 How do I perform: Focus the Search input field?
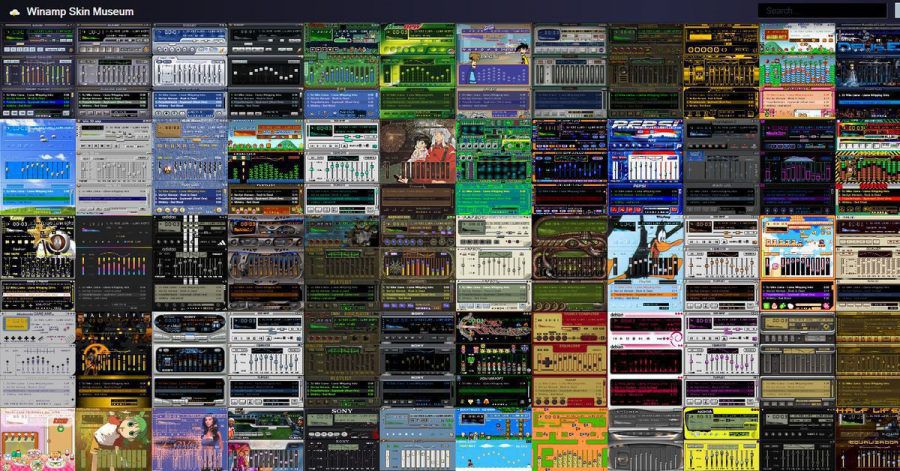[822, 10]
